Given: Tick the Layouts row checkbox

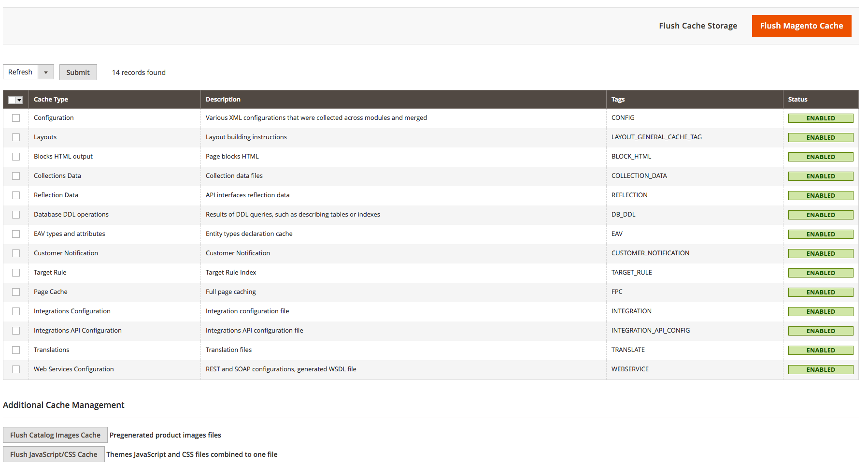Looking at the screenshot, I should click(x=16, y=137).
